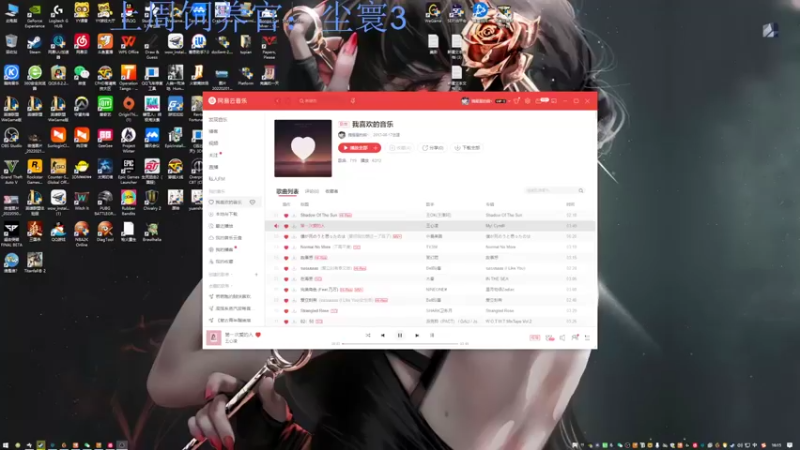
Task: Open lyrics display icon beside next button
Action: tap(432, 335)
